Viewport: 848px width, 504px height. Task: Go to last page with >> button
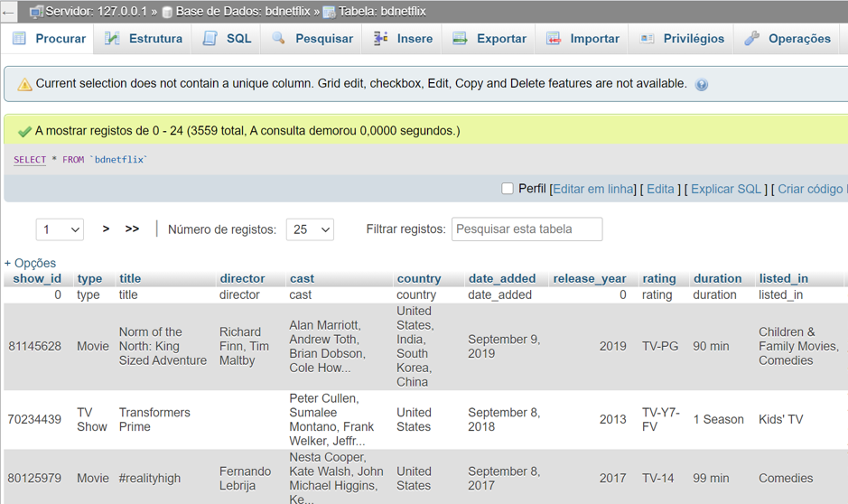(132, 229)
